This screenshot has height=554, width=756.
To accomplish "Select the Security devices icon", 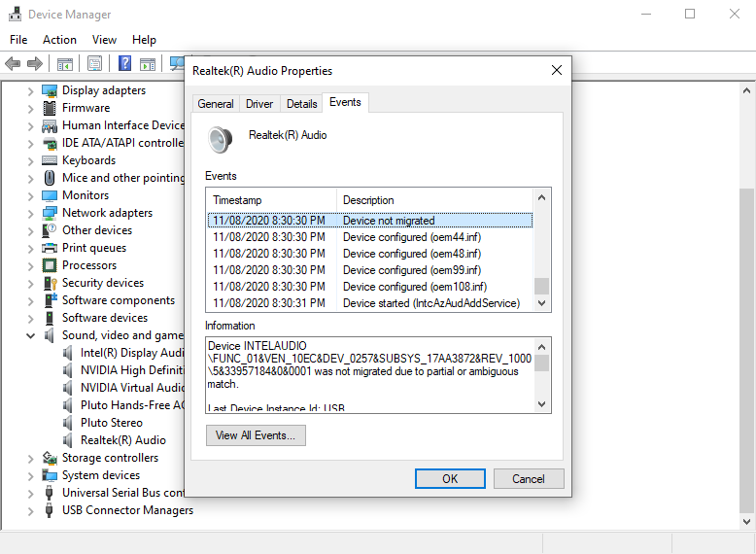I will coord(51,283).
